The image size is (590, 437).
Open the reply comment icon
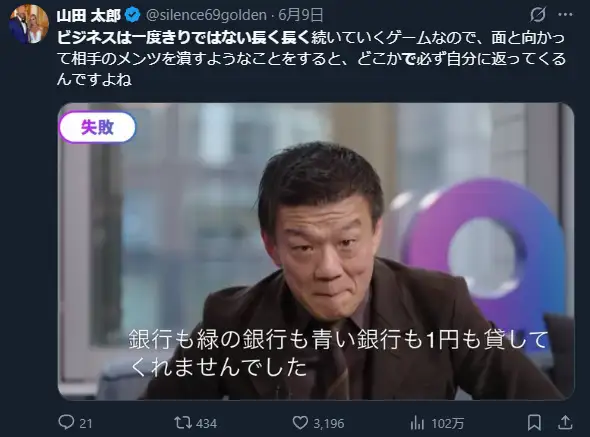pyautogui.click(x=66, y=422)
